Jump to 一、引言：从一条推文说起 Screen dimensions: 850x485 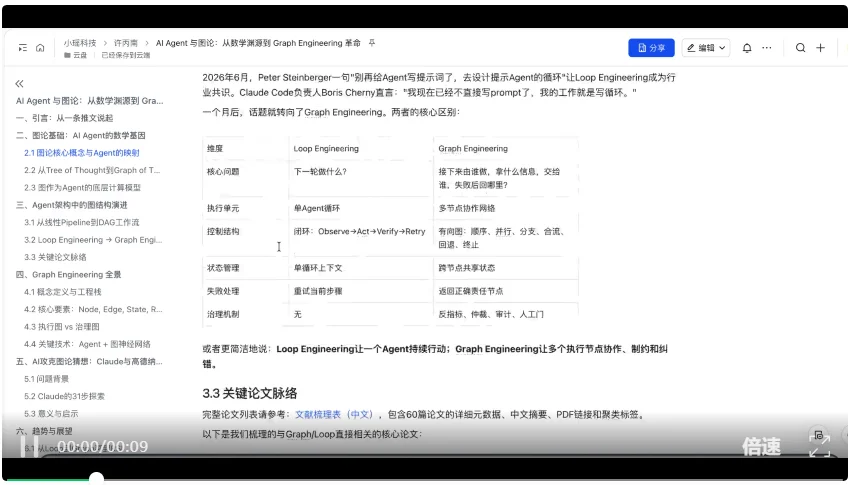pos(65,118)
